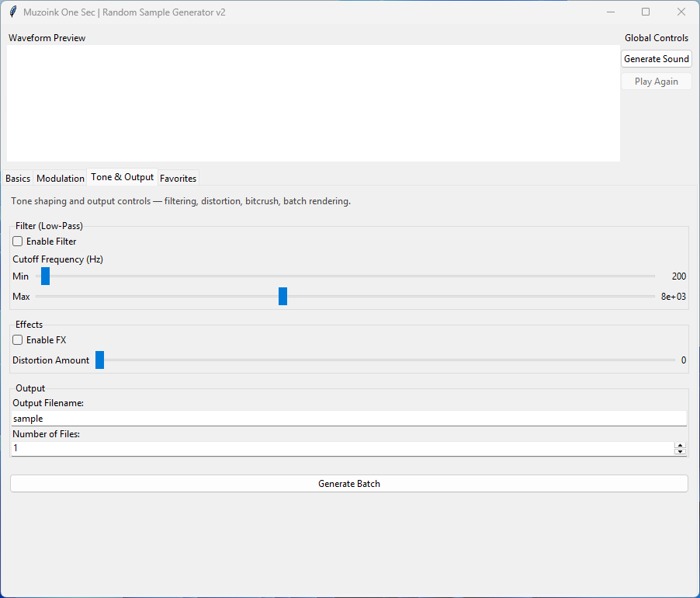
Task: Minimize the Muzoink window
Action: (x=611, y=12)
